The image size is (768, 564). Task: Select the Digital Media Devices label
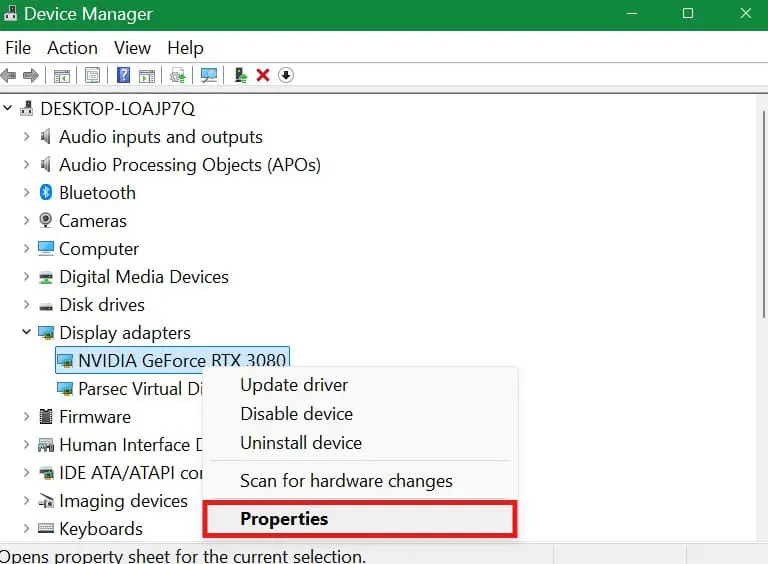[x=144, y=277]
